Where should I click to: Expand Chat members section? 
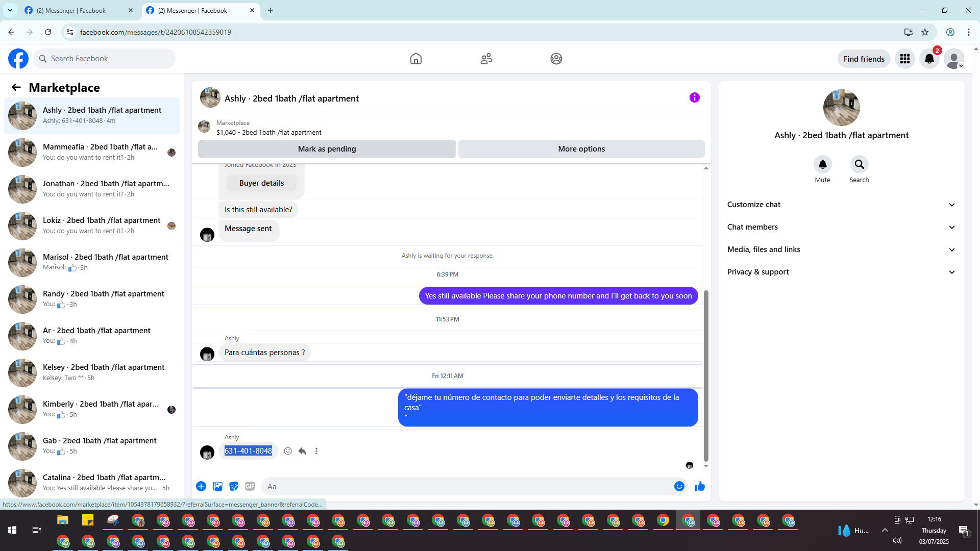tap(841, 227)
